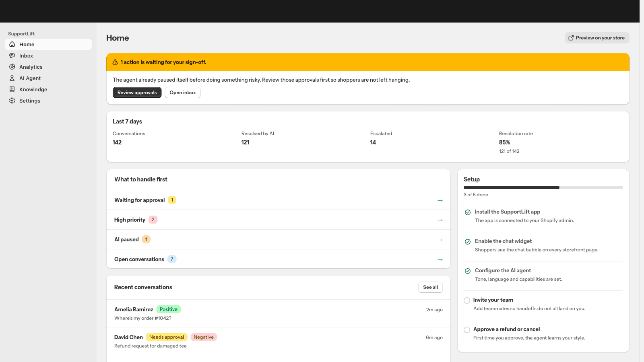
Task: Click the red badge showing 2 high priority
Action: (153, 220)
